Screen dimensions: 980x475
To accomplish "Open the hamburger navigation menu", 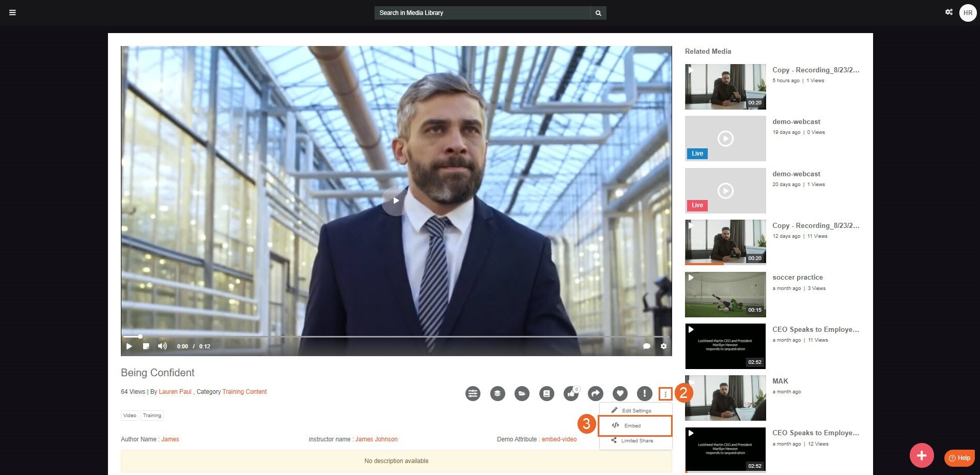I will click(12, 12).
